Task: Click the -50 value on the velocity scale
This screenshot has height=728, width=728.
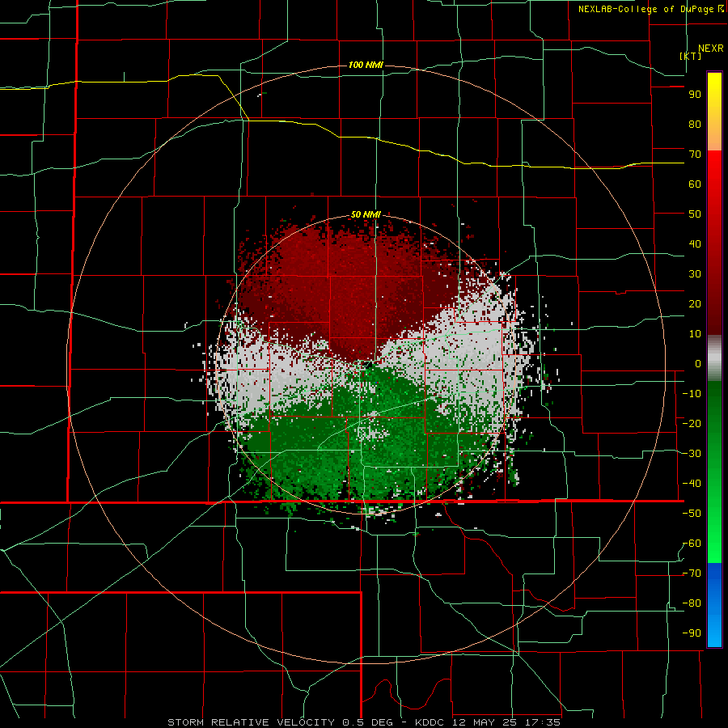Action: [692, 514]
